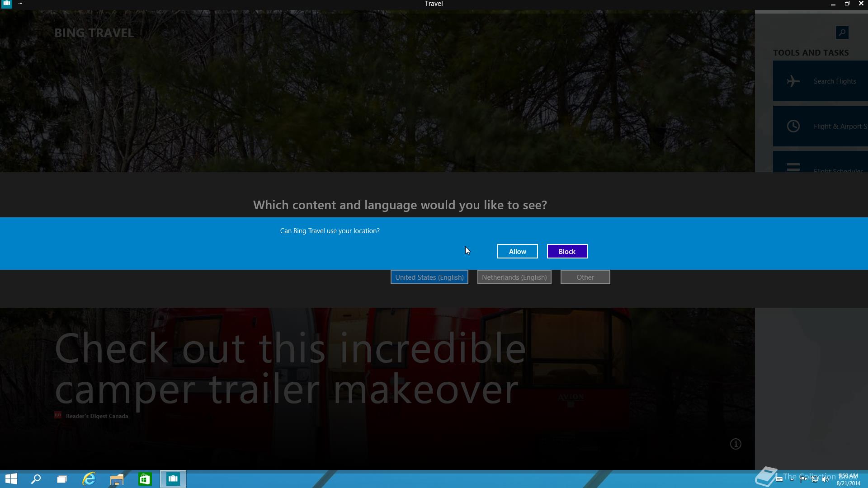Allow Bing Travel to use location

[x=517, y=251]
